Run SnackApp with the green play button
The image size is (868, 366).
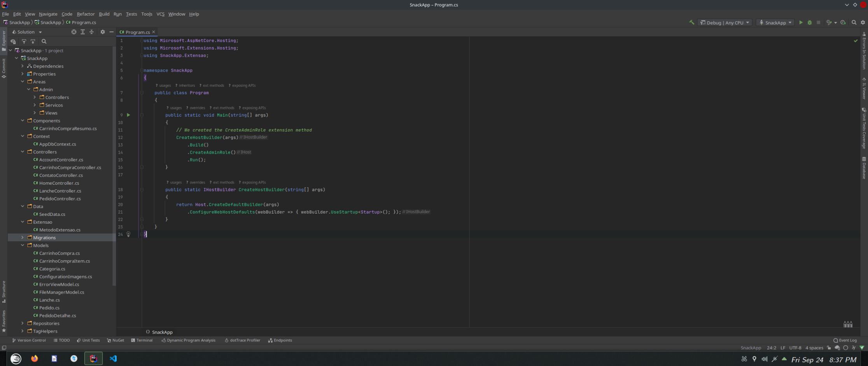click(801, 23)
